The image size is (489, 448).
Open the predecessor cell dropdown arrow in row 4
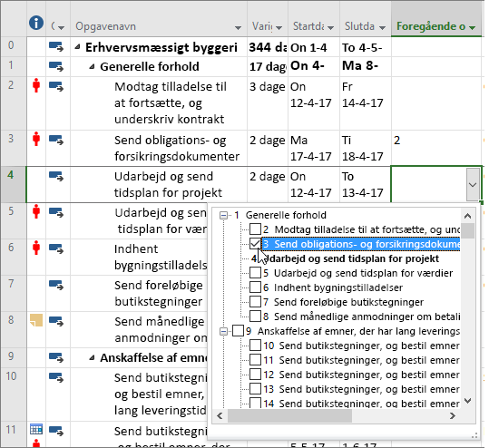pyautogui.click(x=473, y=185)
